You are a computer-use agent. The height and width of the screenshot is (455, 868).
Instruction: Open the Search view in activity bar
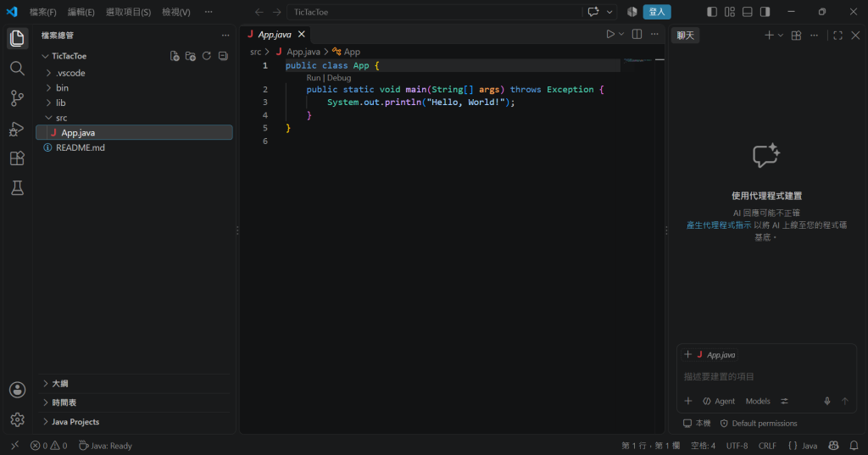click(17, 68)
